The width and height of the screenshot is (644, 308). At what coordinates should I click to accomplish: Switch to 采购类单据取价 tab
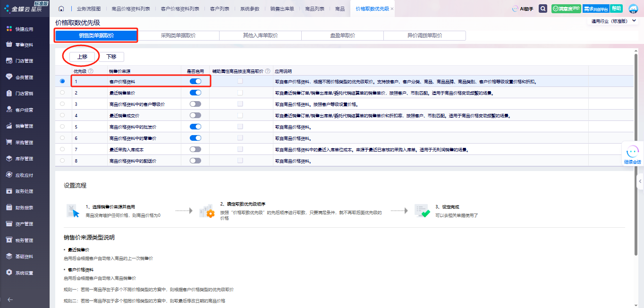coord(178,35)
